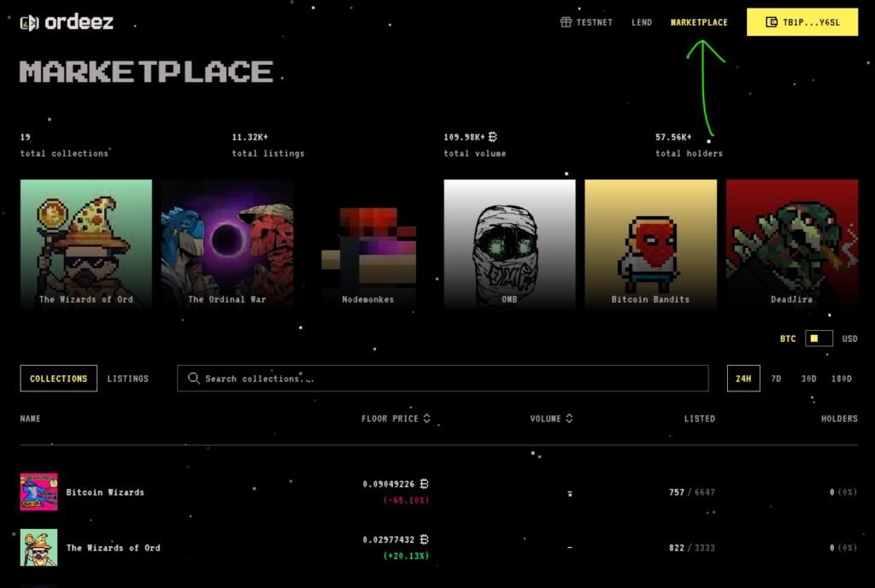Select the 7D time range

click(x=776, y=379)
